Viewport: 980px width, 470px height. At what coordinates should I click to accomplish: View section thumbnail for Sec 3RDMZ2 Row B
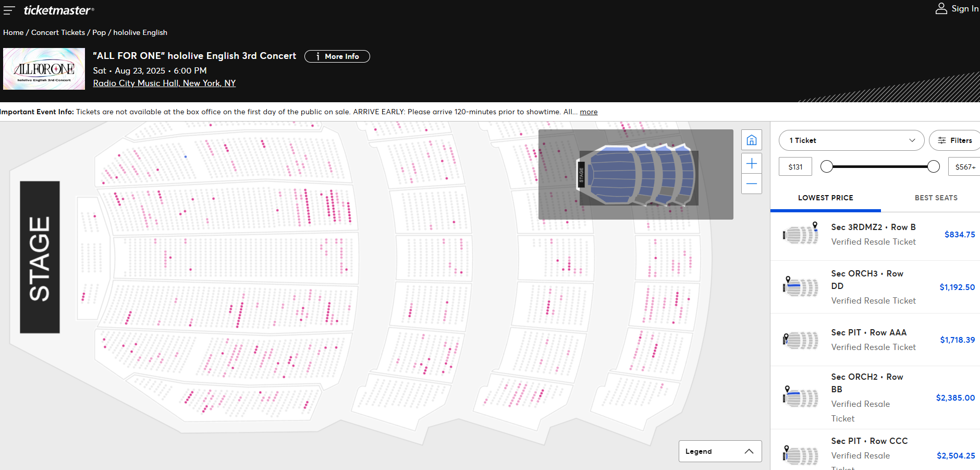801,234
